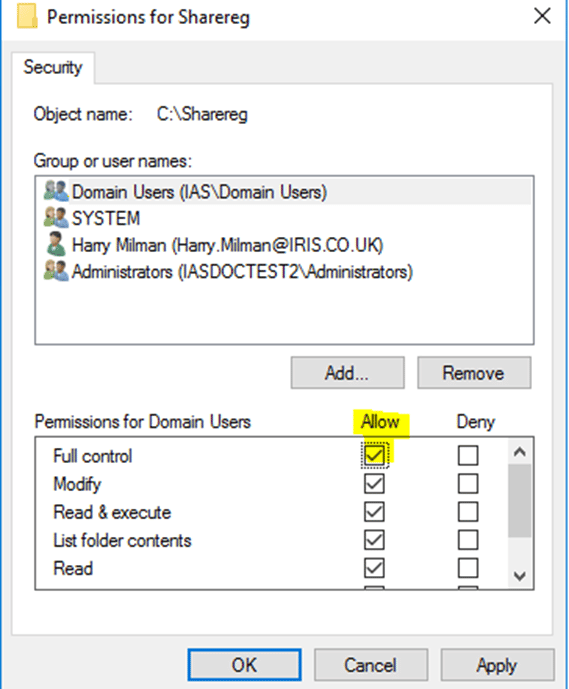Check Deny checkbox for Read & execute
Viewport: 569px width, 689px height.
[x=468, y=512]
